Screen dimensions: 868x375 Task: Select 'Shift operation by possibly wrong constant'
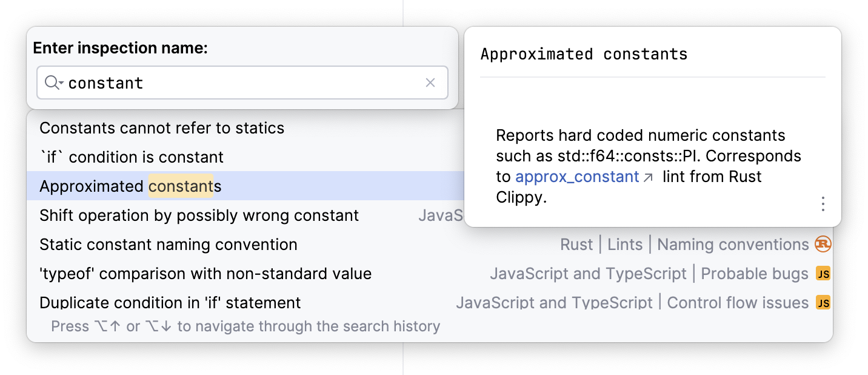(x=199, y=215)
